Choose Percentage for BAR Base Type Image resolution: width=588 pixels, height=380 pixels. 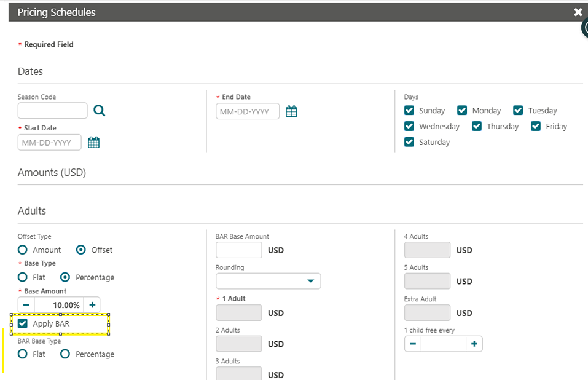click(65, 354)
